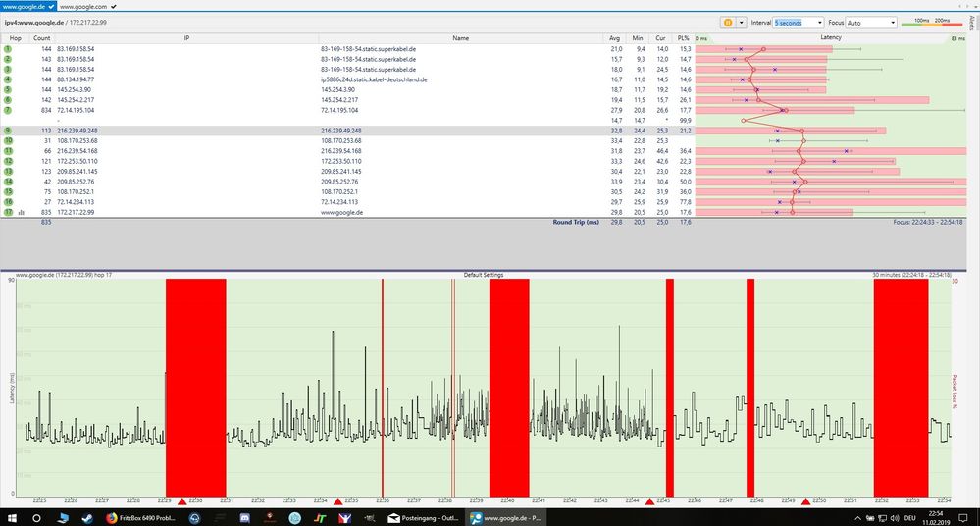Viewport: 980px width, 526px height.
Task: Click the Latency graph column header
Action: (x=831, y=37)
